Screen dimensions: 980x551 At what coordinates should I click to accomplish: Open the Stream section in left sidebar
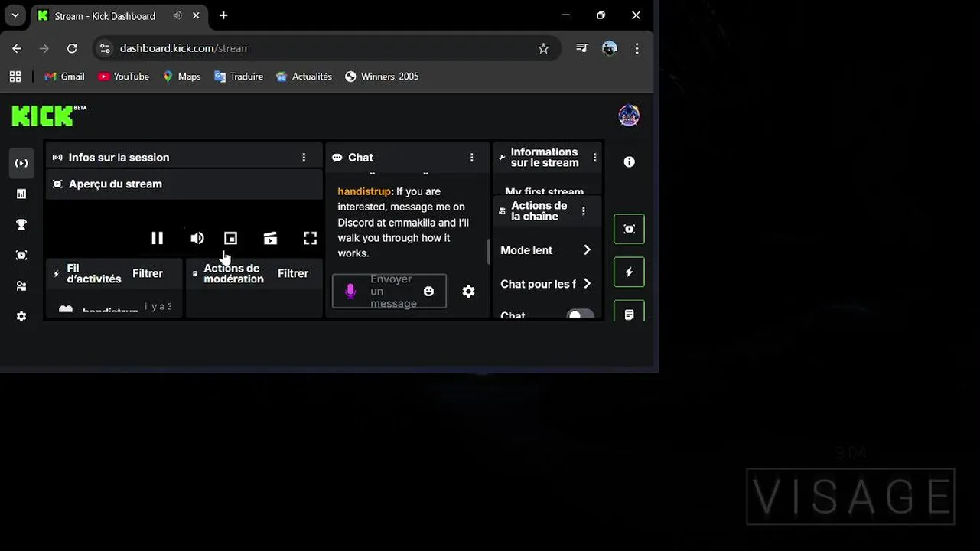[21, 163]
